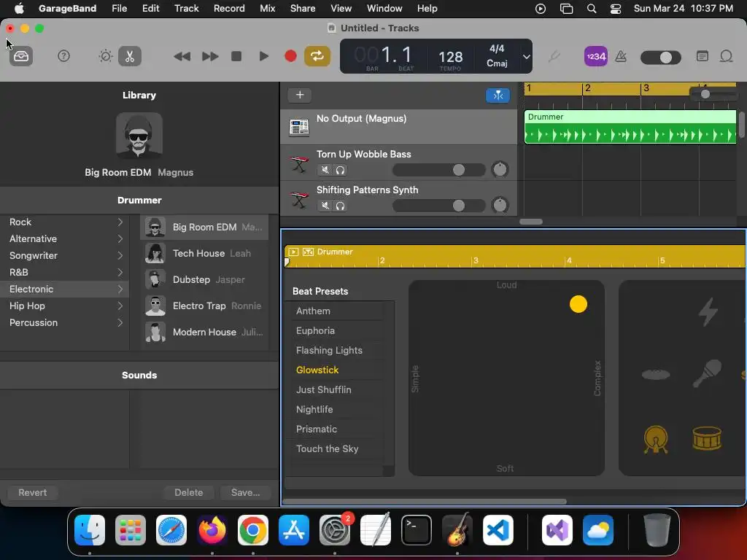
Task: Solo the Shifting Patterns Synth track
Action: coord(340,206)
